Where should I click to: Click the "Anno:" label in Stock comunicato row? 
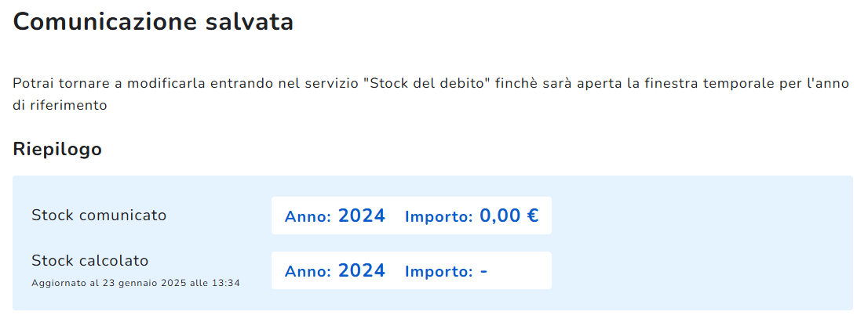coord(308,217)
